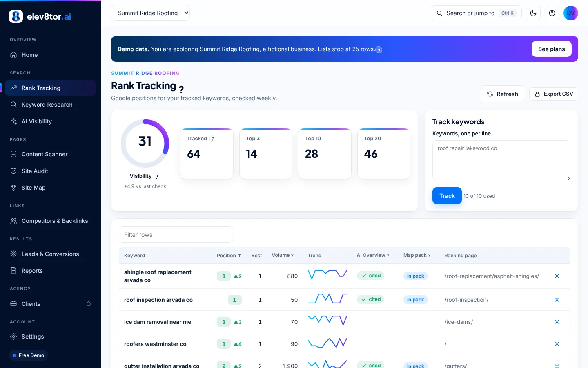This screenshot has height=368, width=588.
Task: Navigate to Leads & Conversions
Action: pyautogui.click(x=51, y=254)
